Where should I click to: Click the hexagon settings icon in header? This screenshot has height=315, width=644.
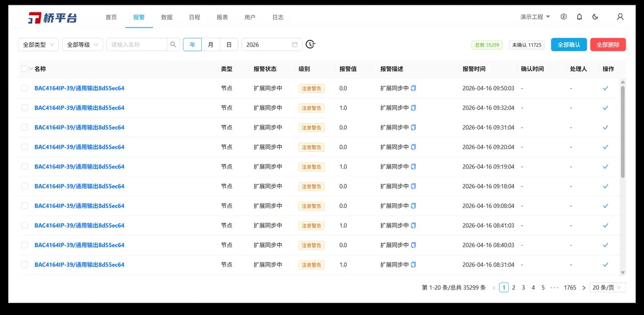click(563, 17)
